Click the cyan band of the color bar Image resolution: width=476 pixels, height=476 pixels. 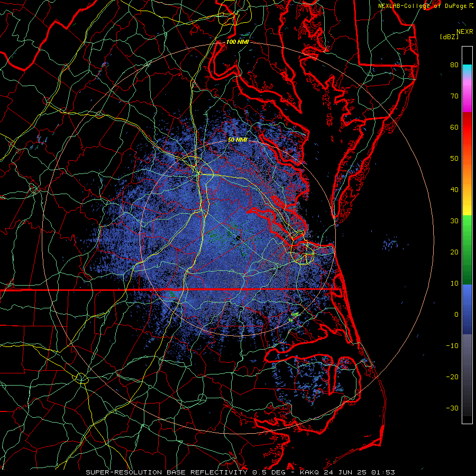pyautogui.click(x=467, y=68)
